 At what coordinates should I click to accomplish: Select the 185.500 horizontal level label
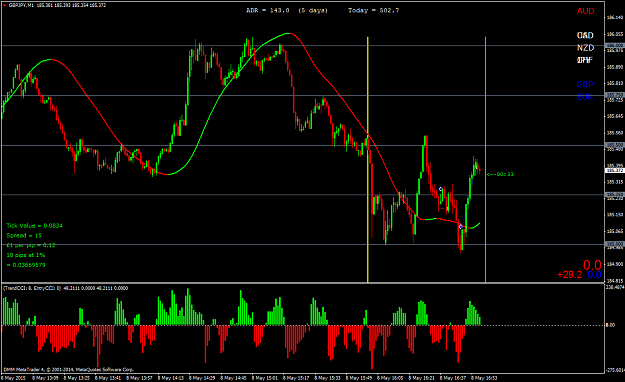tap(614, 145)
